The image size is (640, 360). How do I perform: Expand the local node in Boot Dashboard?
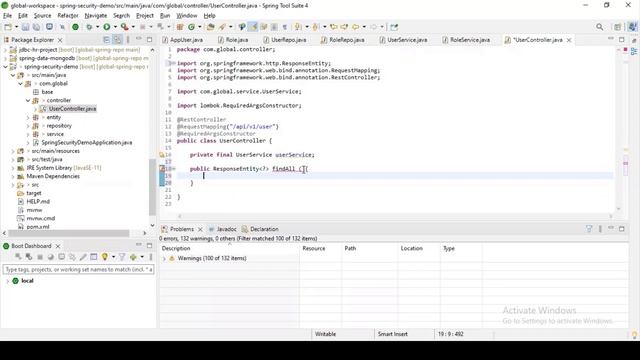pos(7,281)
